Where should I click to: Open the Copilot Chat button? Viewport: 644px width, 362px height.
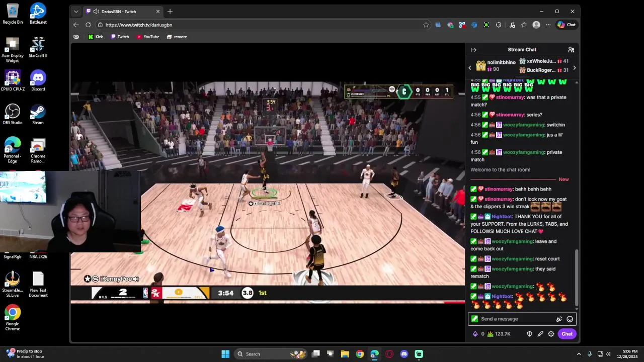coord(567,25)
